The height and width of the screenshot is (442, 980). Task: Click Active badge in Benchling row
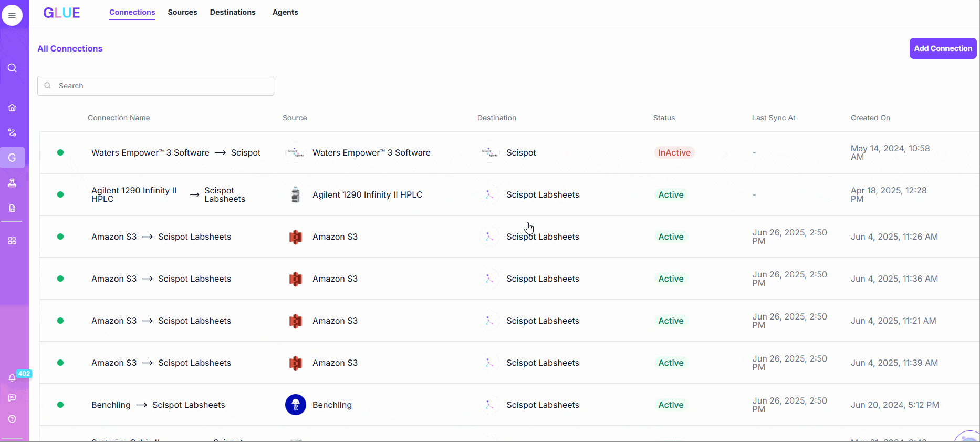pyautogui.click(x=671, y=405)
